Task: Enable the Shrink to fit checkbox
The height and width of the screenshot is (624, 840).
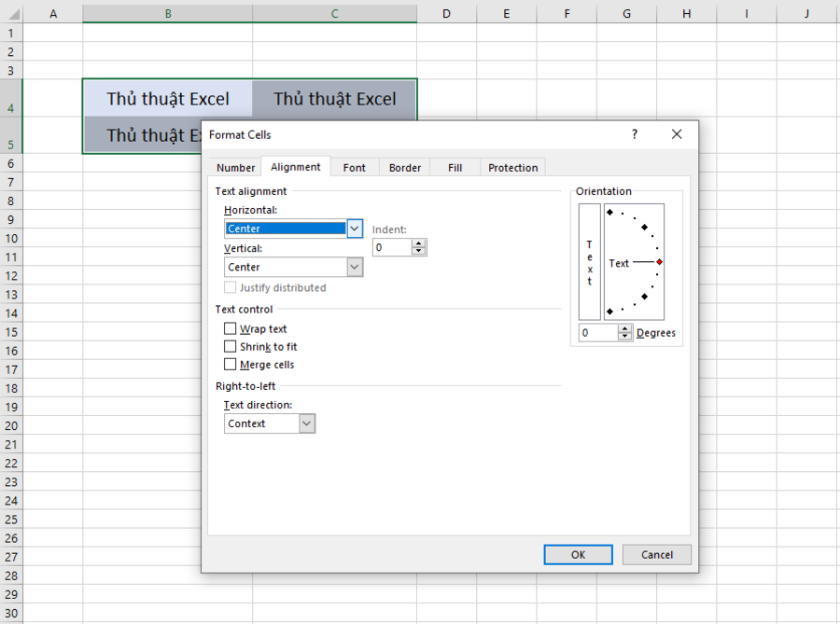Action: coord(230,347)
